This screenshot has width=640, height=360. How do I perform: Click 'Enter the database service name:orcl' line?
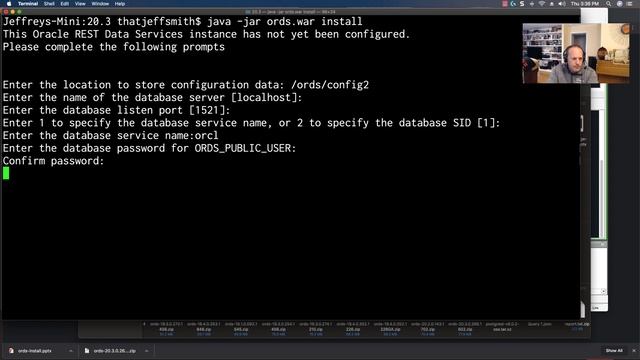point(110,136)
